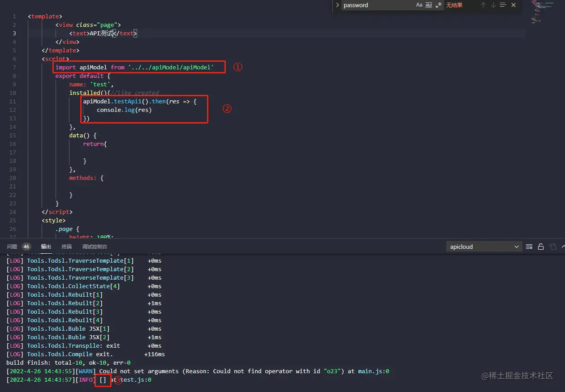Toggle output scroll lock icon
Viewport: 565px width, 392px height.
541,247
